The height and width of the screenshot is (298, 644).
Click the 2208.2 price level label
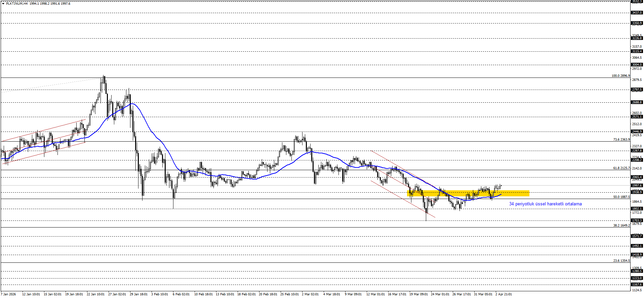637,160
